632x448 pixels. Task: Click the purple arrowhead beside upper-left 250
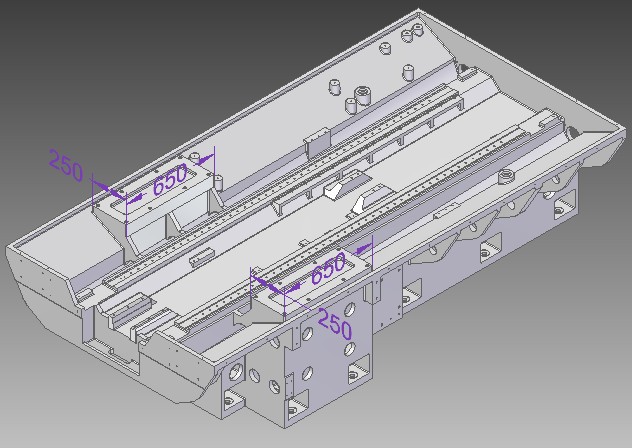(x=115, y=191)
